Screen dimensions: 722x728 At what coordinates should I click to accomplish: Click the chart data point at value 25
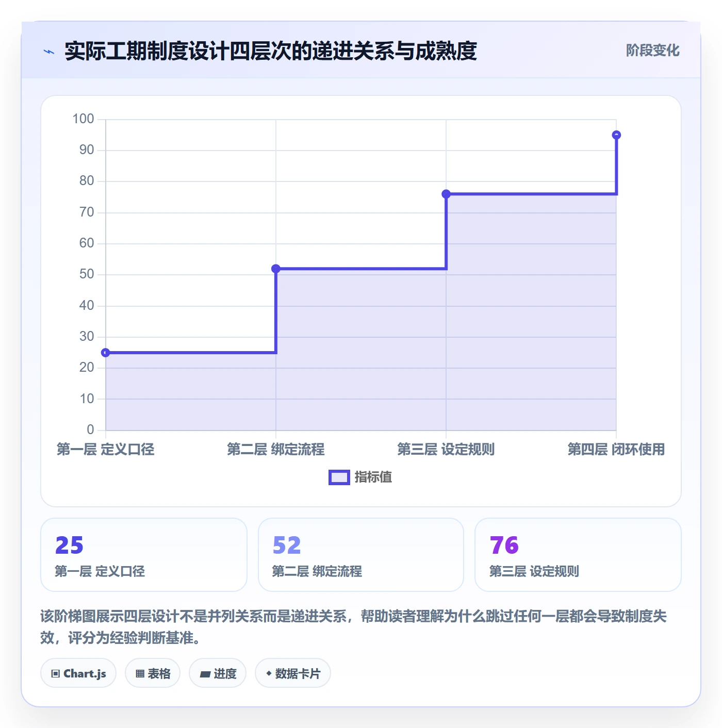[106, 353]
